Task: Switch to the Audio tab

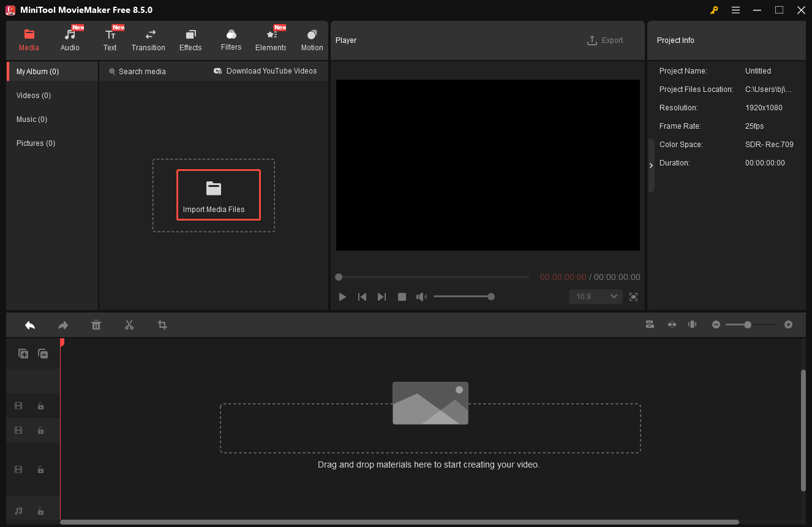Action: [70, 40]
